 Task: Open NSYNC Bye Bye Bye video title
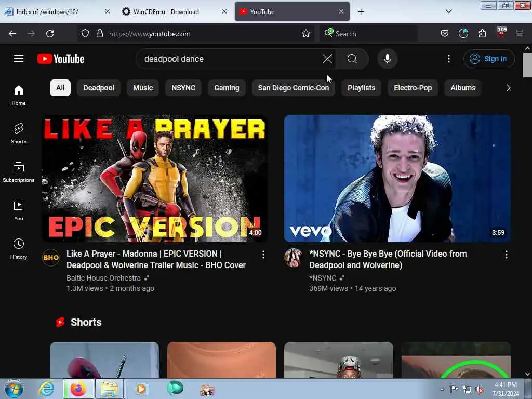tap(388, 260)
